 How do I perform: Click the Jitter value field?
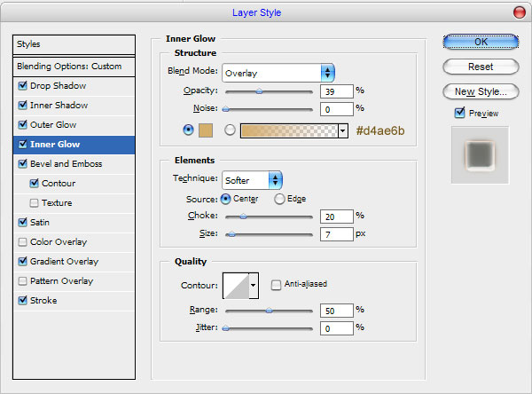click(x=337, y=328)
